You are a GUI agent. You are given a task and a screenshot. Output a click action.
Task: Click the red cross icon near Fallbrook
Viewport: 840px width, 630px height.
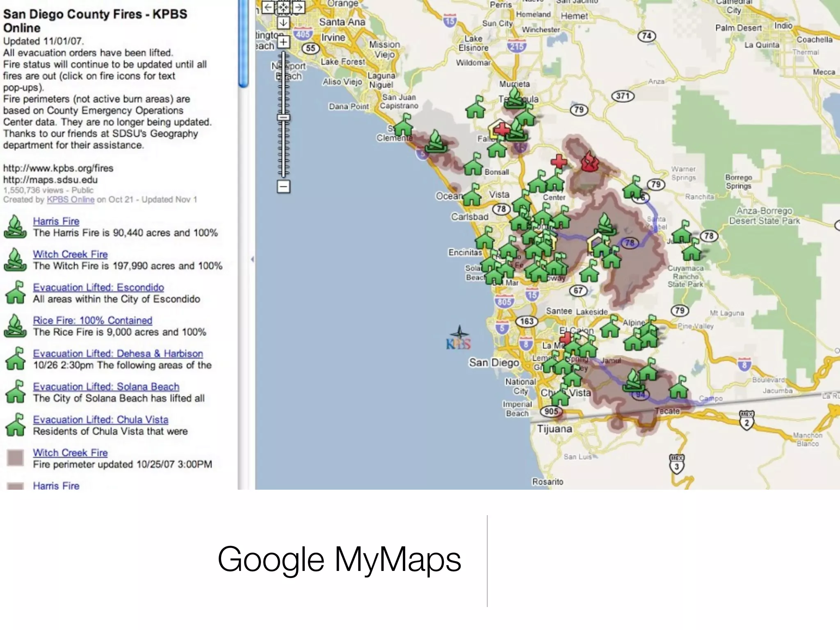(501, 130)
